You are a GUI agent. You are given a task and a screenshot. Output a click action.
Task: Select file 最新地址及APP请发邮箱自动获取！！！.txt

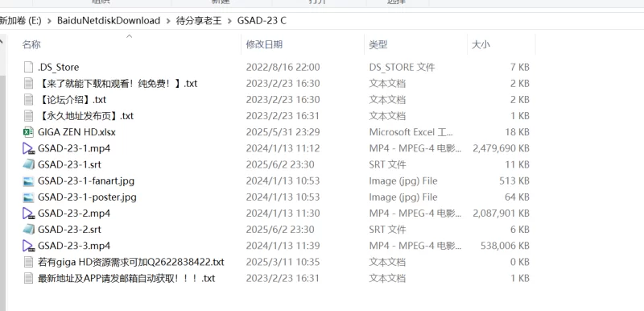126,278
